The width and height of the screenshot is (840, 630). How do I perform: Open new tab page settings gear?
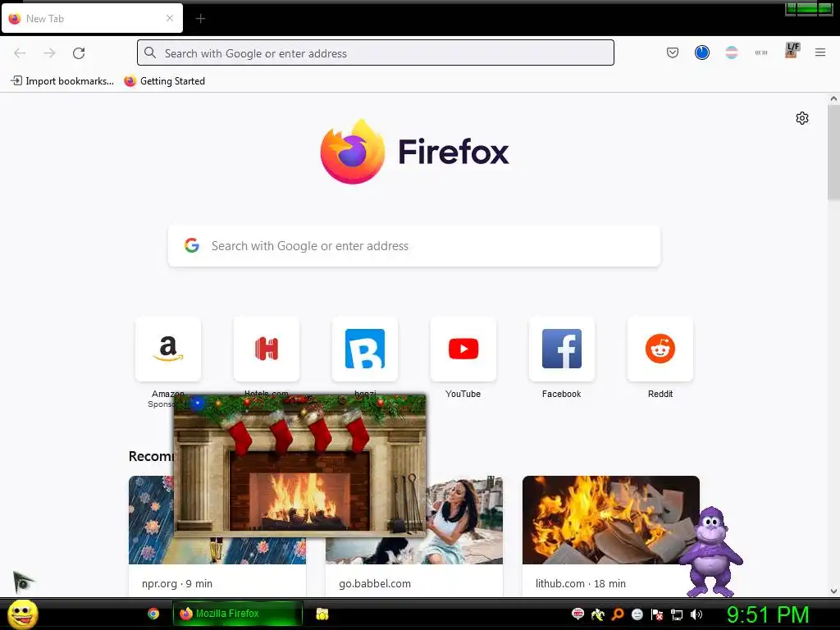click(x=802, y=118)
